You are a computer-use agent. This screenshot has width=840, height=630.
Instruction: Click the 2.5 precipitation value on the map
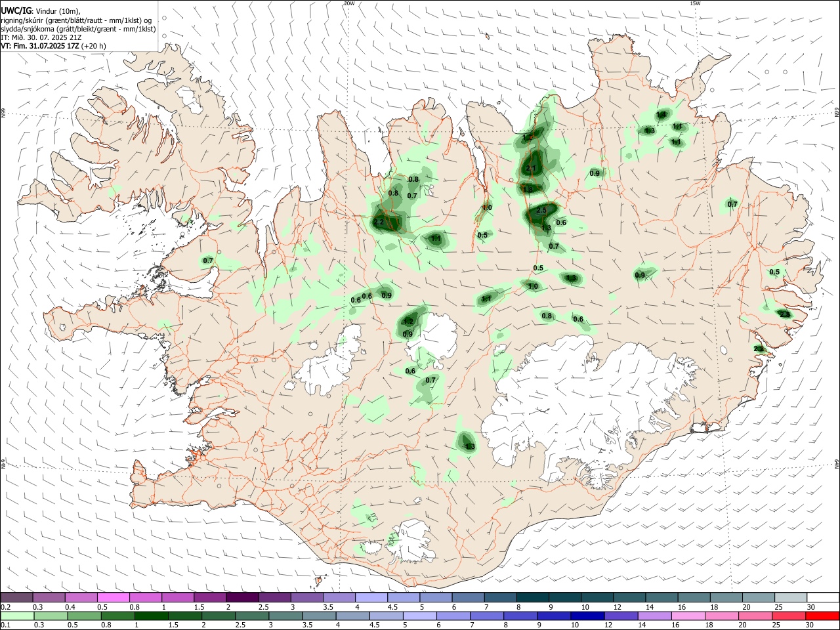(541, 211)
